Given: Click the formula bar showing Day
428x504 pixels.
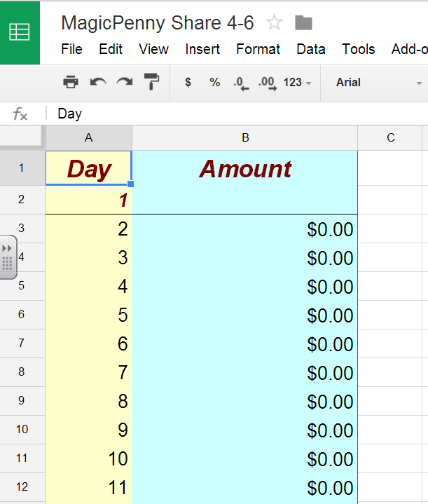Looking at the screenshot, I should pyautogui.click(x=237, y=114).
